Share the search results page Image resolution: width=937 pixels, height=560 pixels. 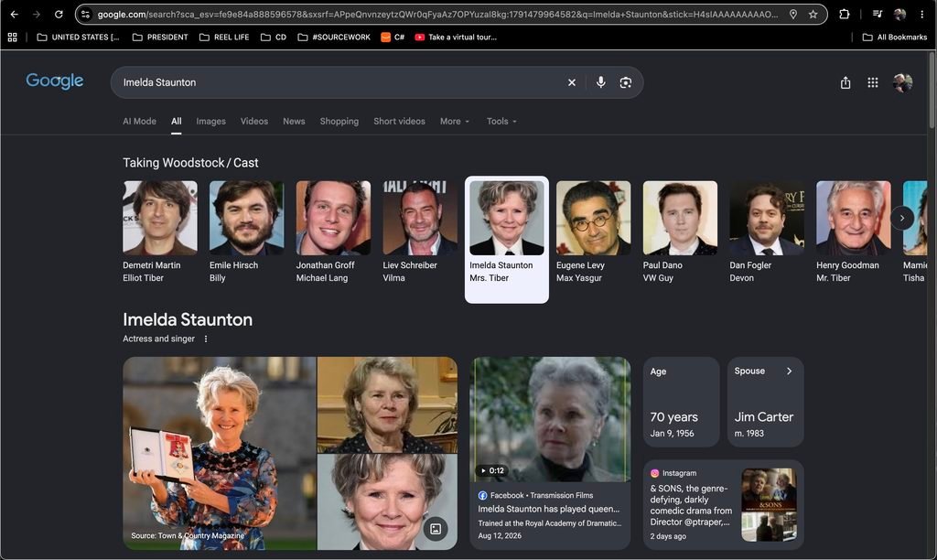pos(845,82)
